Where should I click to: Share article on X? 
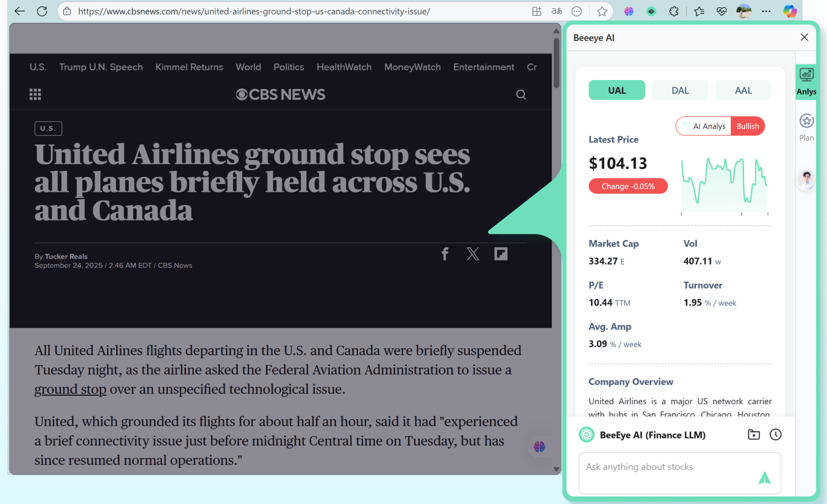click(473, 254)
